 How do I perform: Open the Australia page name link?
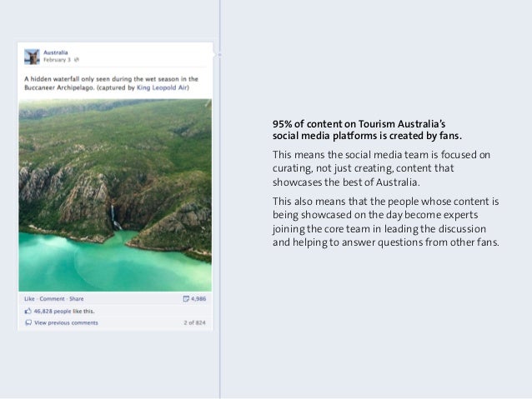[x=56, y=52]
